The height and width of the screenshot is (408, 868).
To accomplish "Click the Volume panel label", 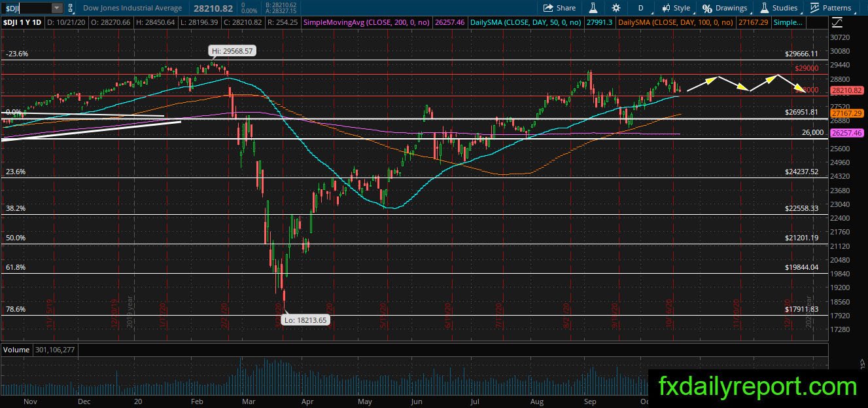I will point(16,350).
